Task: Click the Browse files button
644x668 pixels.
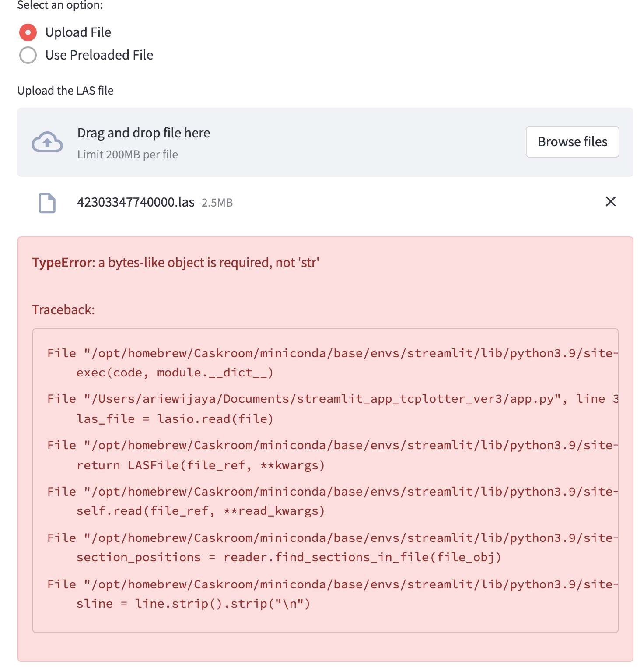Action: coord(572,142)
